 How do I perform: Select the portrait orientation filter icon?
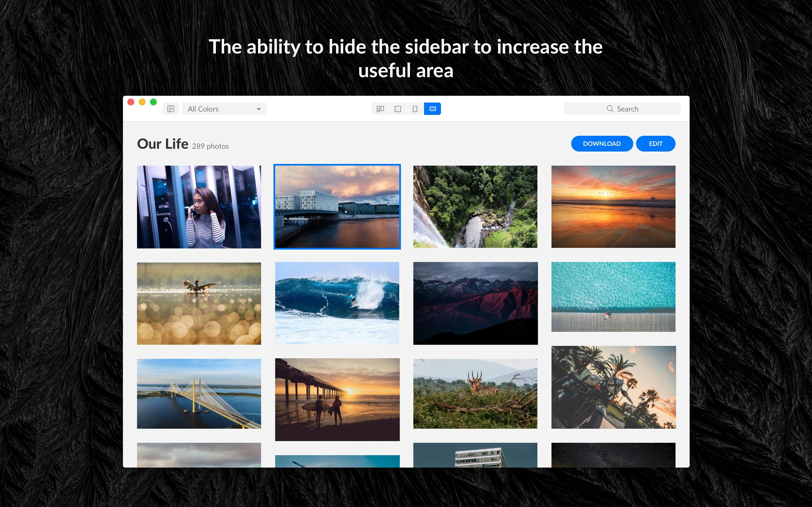pos(415,109)
